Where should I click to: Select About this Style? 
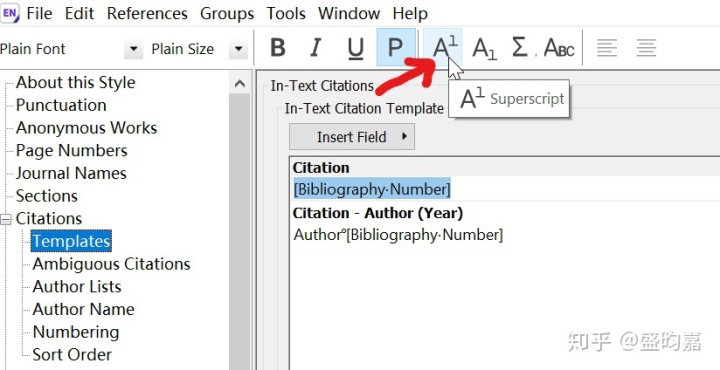point(75,83)
